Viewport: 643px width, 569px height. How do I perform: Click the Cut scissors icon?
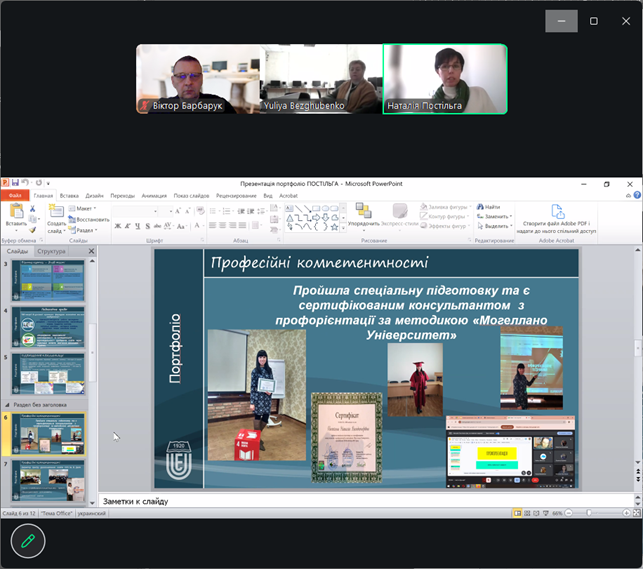32,209
